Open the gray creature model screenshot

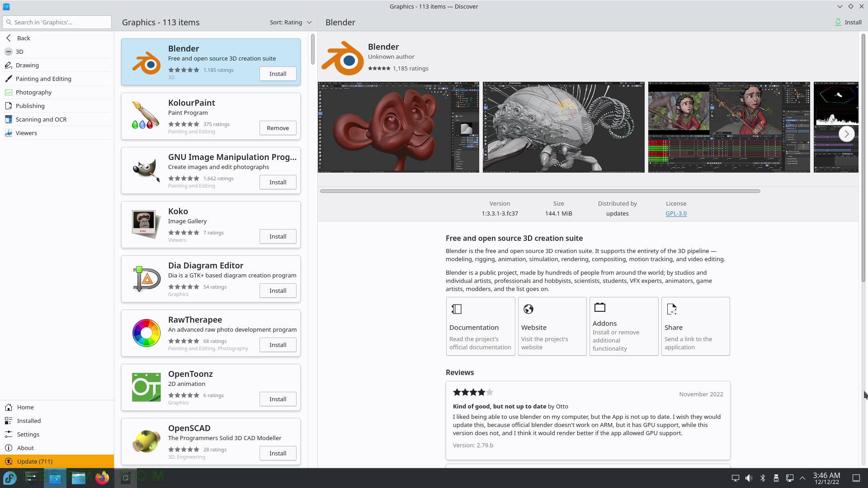[563, 127]
